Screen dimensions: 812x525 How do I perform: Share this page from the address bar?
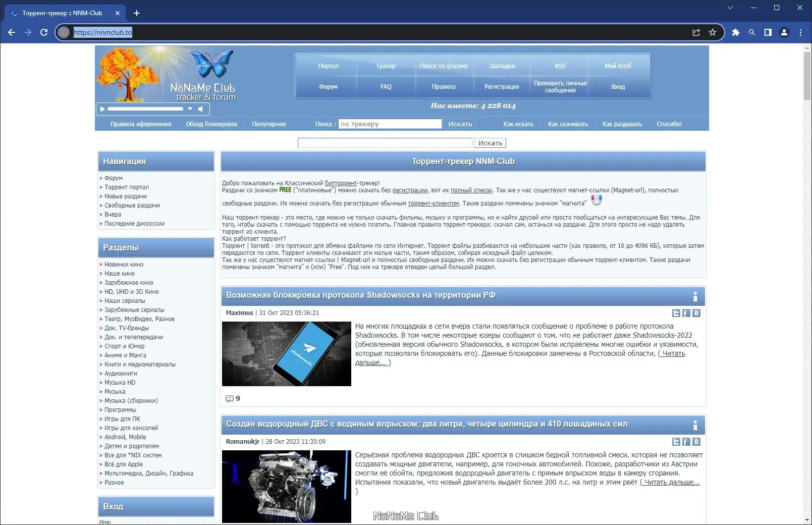696,32
